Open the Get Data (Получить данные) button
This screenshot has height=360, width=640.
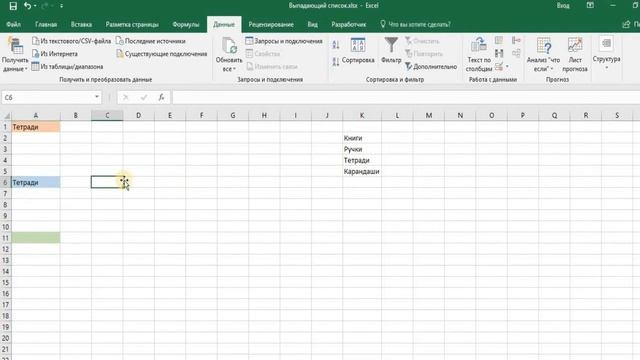[x=15, y=55]
